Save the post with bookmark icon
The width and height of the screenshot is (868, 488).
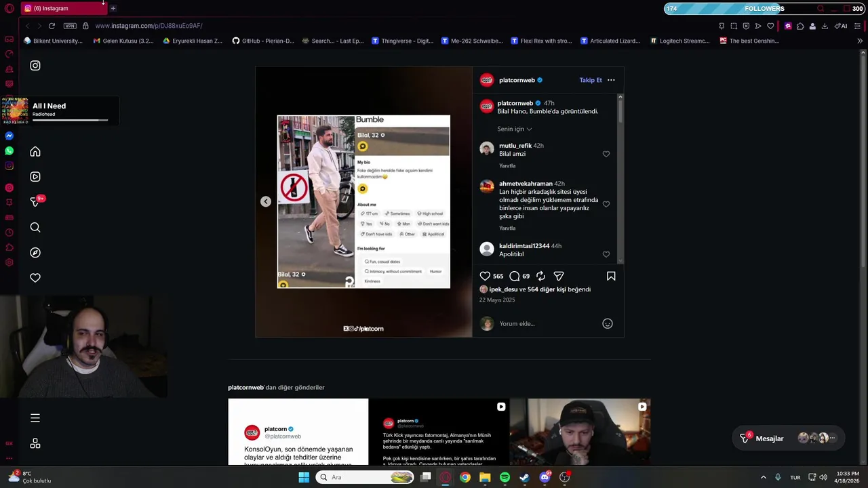pyautogui.click(x=611, y=276)
